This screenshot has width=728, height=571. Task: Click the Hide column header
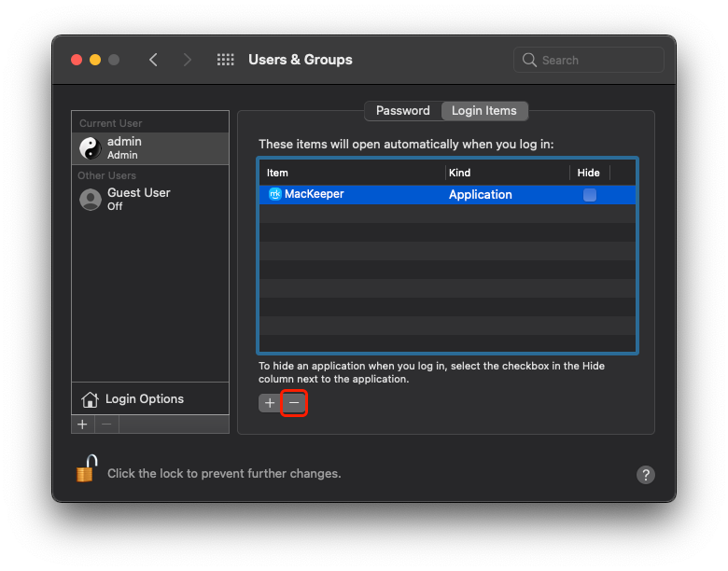pos(590,173)
